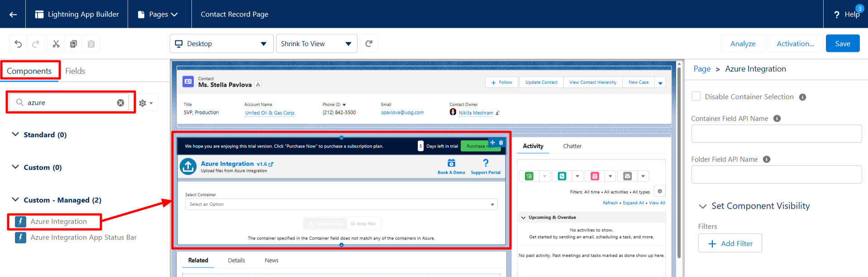Screen dimensions: 868x277
Task: Select the News tab
Action: coord(272,261)
